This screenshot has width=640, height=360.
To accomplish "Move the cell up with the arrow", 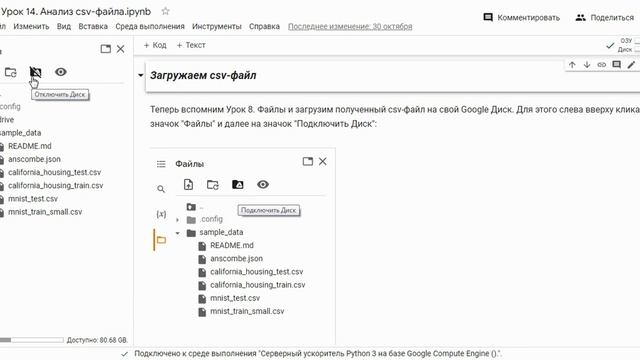I will pyautogui.click(x=572, y=64).
